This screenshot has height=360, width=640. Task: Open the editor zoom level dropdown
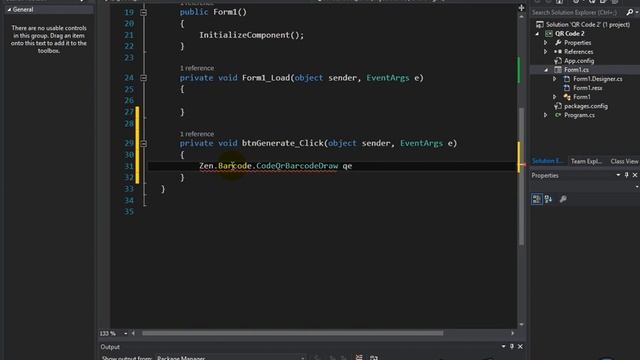pyautogui.click(x=125, y=333)
